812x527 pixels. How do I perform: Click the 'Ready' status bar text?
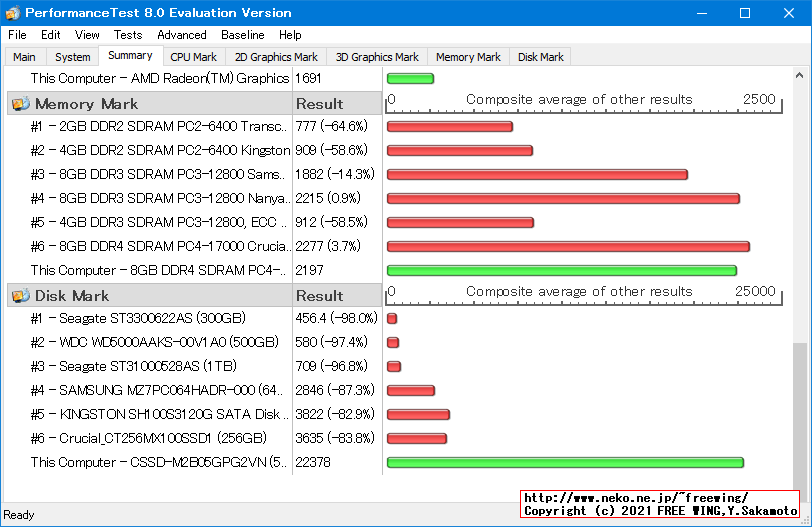point(19,515)
